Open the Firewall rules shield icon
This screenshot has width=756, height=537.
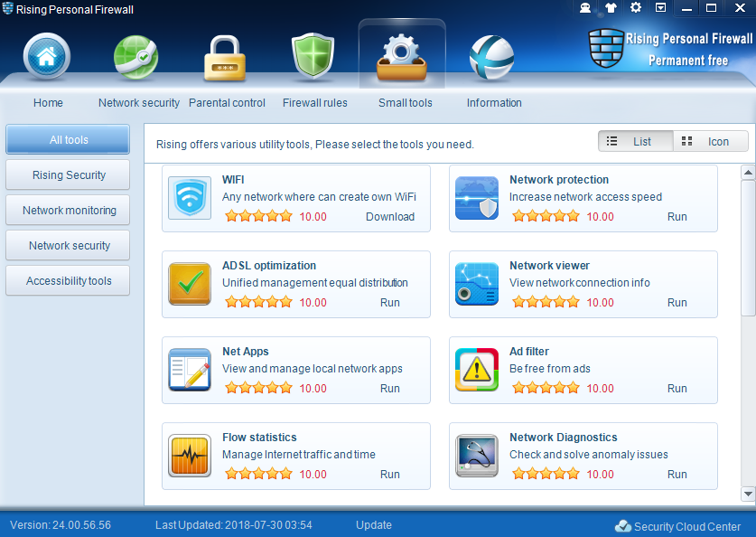coord(313,56)
